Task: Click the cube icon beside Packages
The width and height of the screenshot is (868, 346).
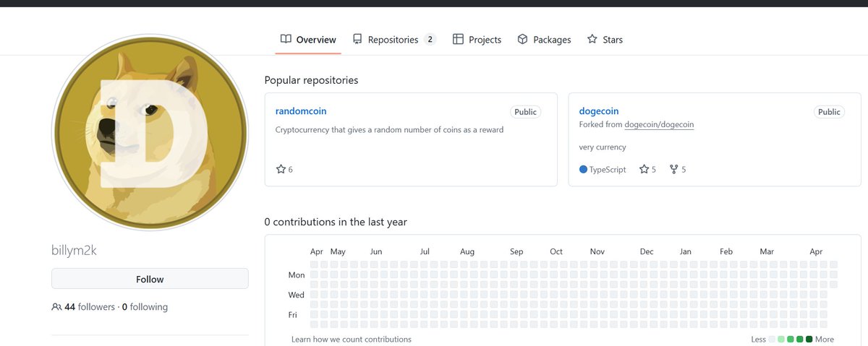Action: coord(522,39)
